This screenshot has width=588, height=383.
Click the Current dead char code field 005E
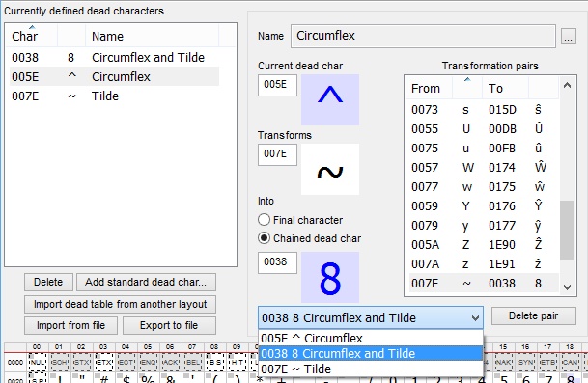(x=277, y=85)
